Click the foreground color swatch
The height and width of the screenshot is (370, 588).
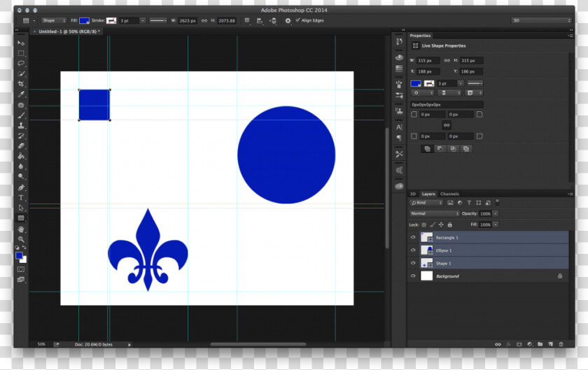19,255
